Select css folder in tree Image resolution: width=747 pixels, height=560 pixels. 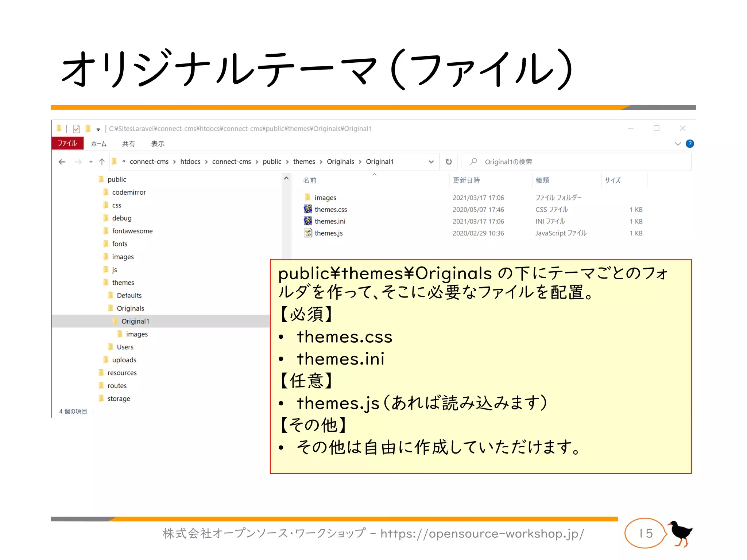pyautogui.click(x=116, y=205)
